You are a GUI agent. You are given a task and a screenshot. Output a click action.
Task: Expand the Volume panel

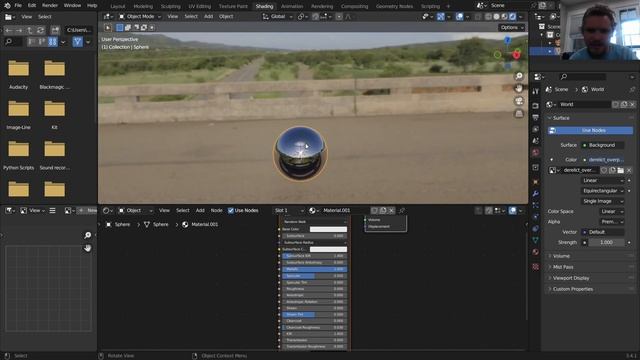pyautogui.click(x=561, y=256)
